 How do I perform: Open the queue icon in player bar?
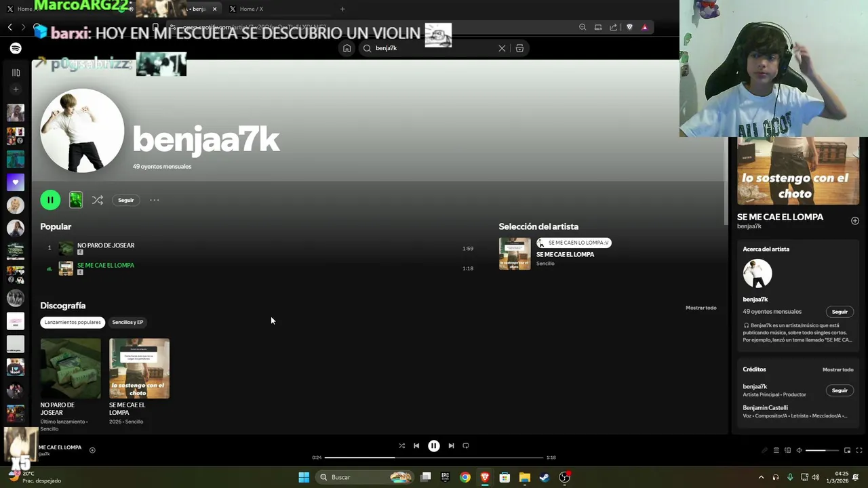[x=776, y=450]
